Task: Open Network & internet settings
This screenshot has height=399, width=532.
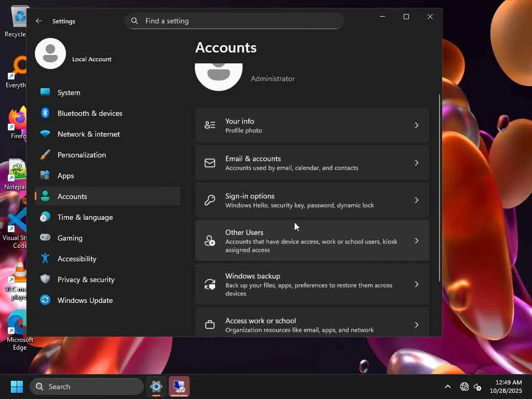Action: [x=108, y=134]
